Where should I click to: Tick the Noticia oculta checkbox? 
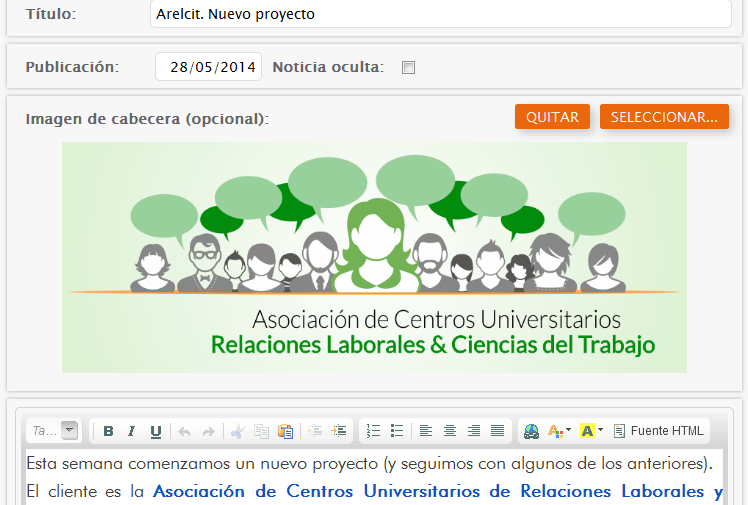pyautogui.click(x=408, y=67)
